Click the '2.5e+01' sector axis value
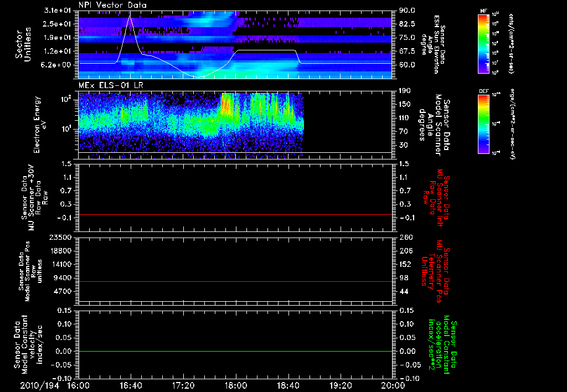The width and height of the screenshot is (567, 392). [x=58, y=24]
